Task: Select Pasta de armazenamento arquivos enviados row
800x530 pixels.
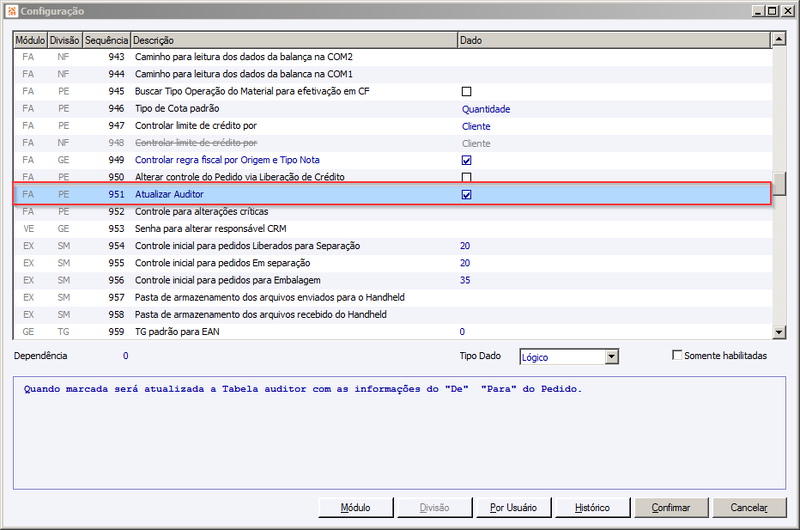Action: coord(392,298)
